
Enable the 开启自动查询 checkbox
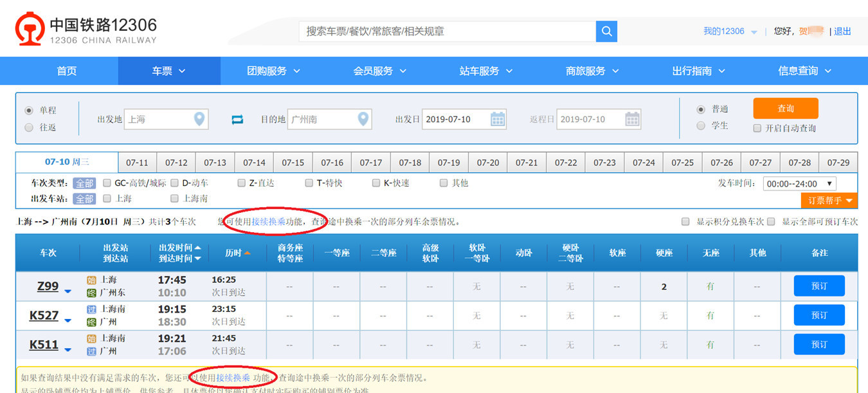click(x=757, y=128)
